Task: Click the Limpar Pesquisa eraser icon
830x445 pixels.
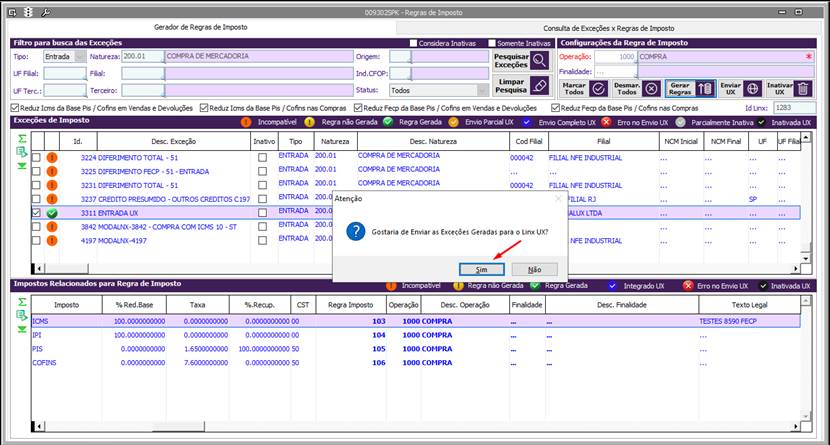Action: tap(540, 86)
